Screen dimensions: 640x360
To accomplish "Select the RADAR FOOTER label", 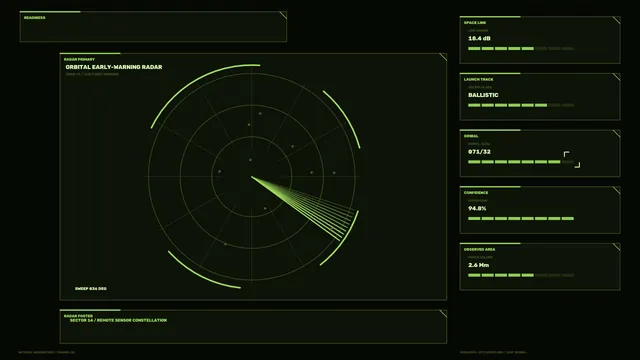I will 78,316.
